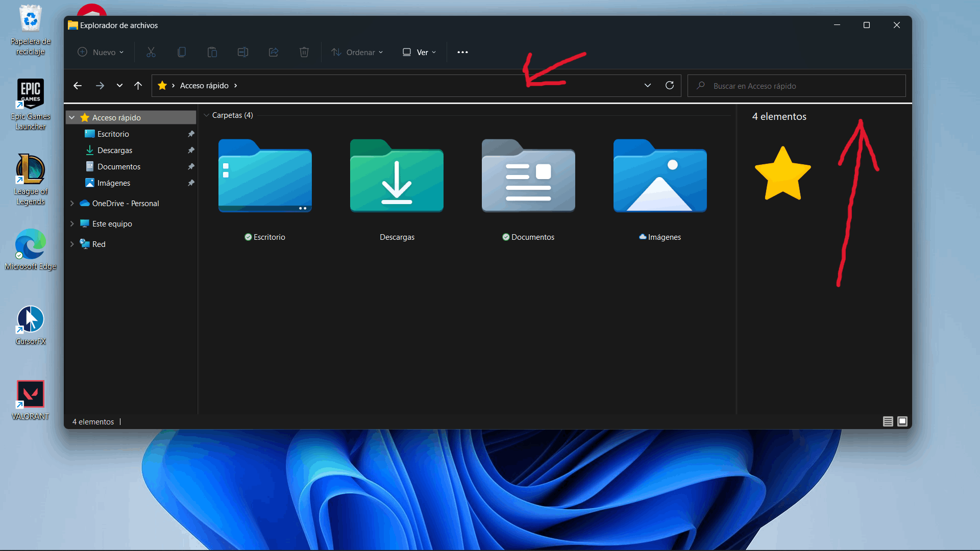Select the Imágenes folder icon

[660, 176]
